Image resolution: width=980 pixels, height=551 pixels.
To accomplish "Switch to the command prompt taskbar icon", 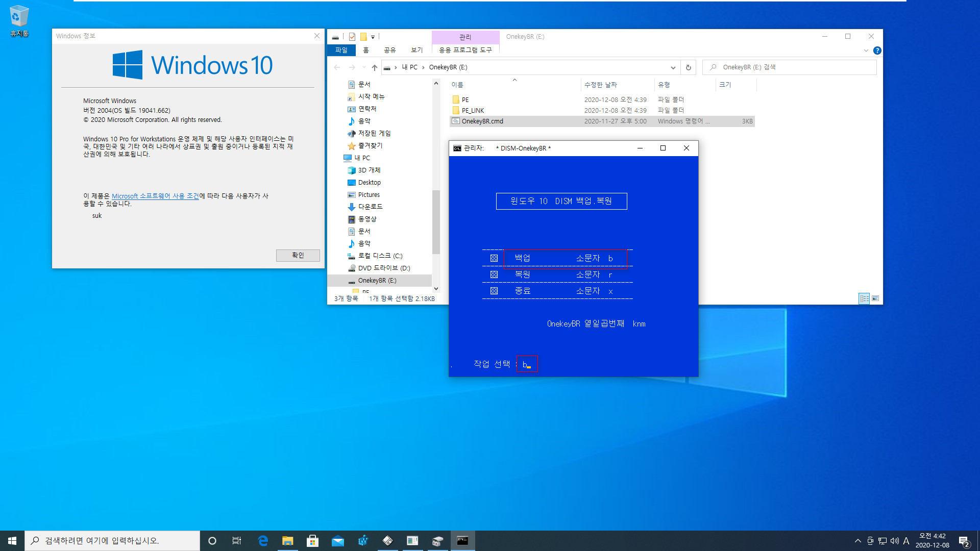I will click(x=462, y=540).
